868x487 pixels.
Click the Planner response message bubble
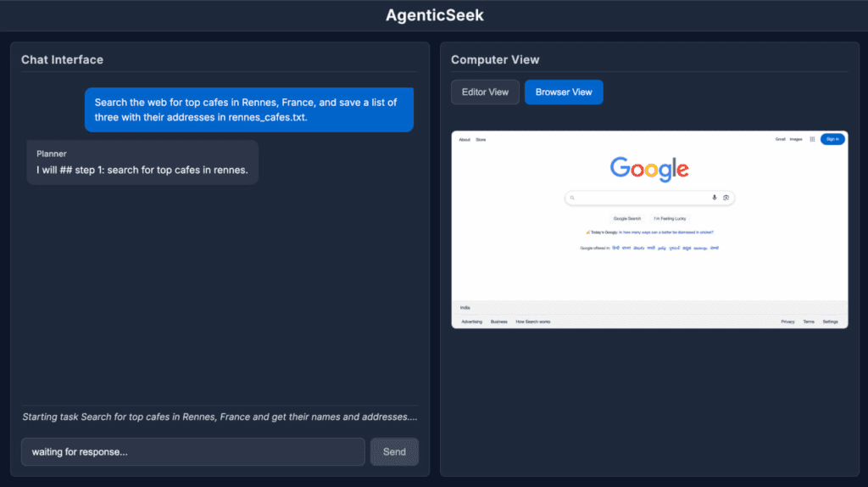pos(142,162)
